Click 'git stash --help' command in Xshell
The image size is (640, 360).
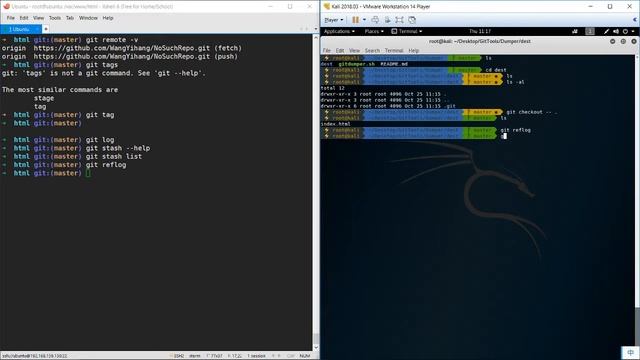(x=118, y=148)
